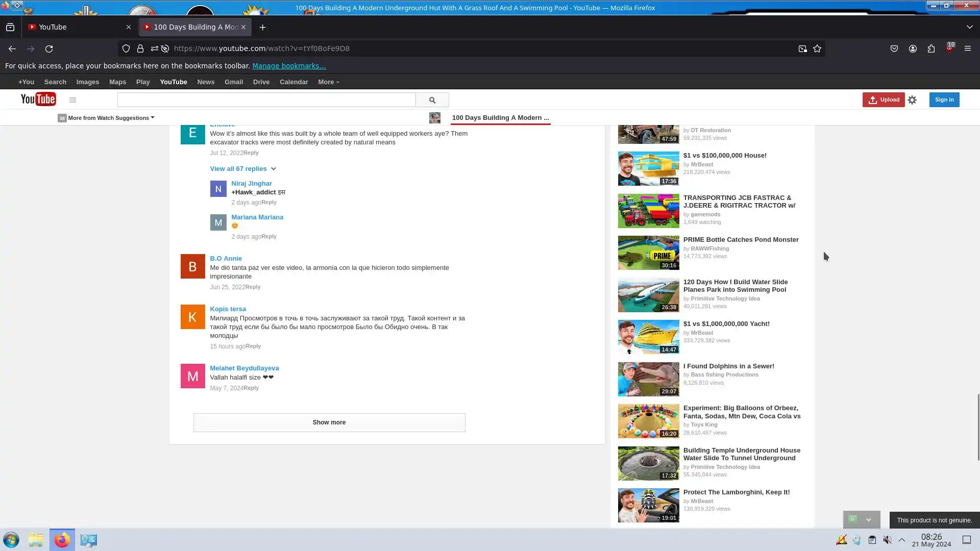Reload the current page
This screenshot has width=980, height=551.
(49, 48)
